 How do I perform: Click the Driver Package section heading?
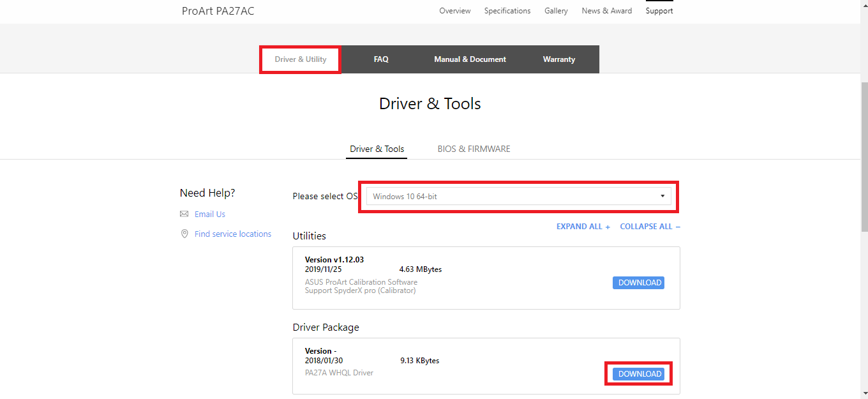[326, 327]
